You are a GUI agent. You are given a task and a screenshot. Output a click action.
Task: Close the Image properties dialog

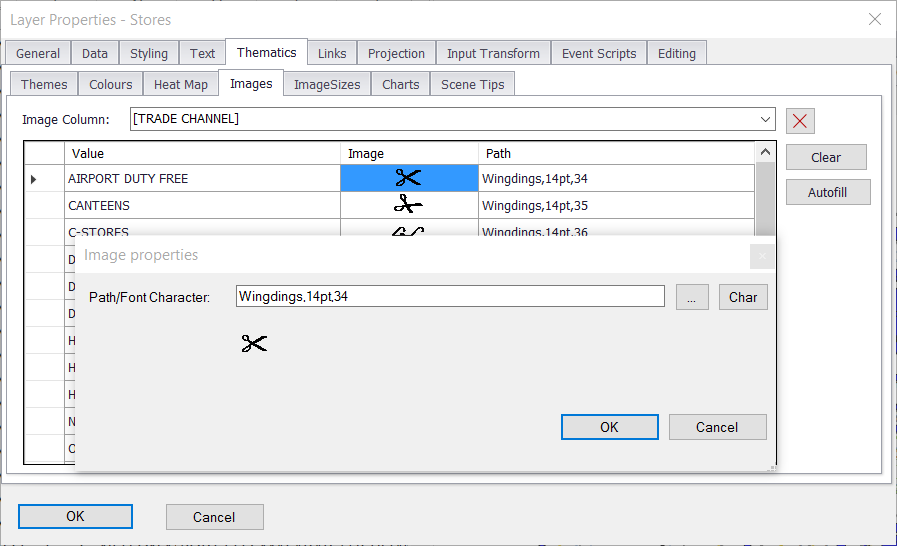762,256
